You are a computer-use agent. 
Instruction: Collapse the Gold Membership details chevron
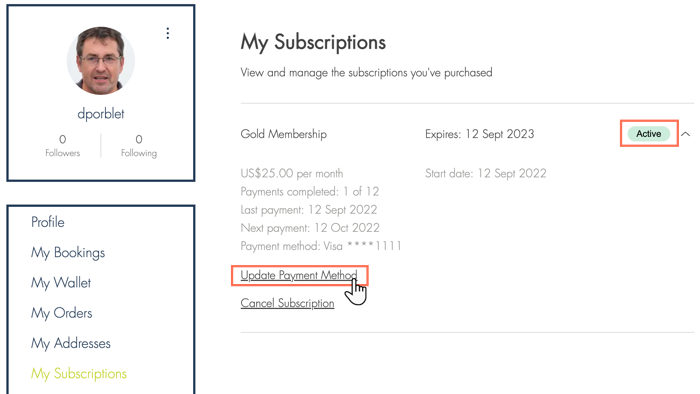pos(686,134)
